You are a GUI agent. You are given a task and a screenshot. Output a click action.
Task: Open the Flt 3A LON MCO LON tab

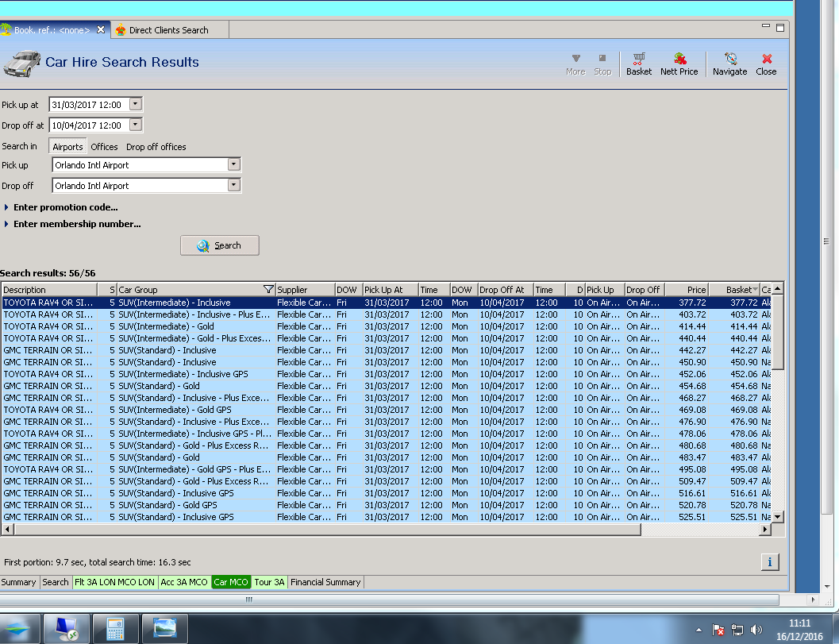coord(114,582)
